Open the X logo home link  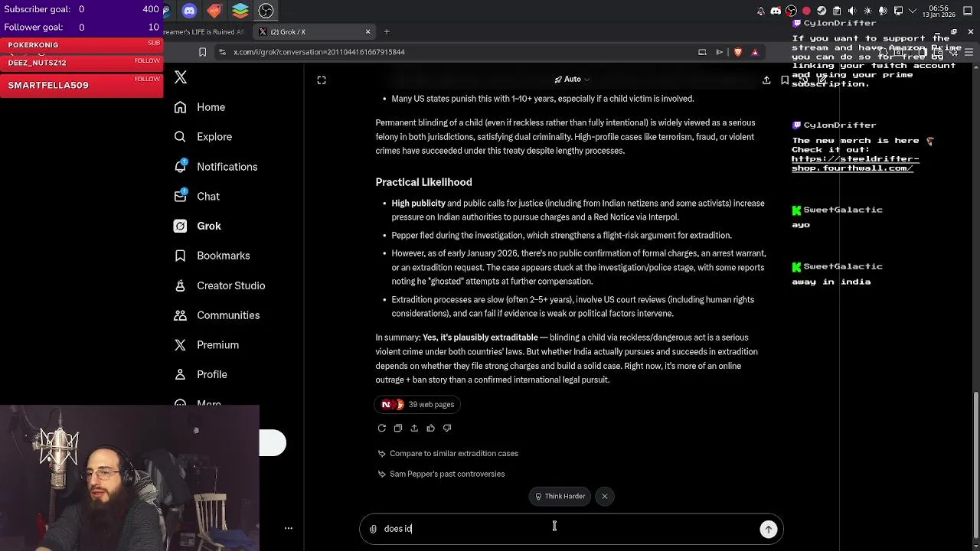(x=181, y=77)
